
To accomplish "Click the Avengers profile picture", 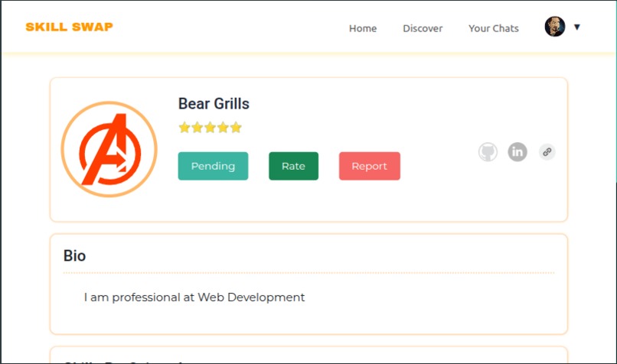I will click(109, 149).
